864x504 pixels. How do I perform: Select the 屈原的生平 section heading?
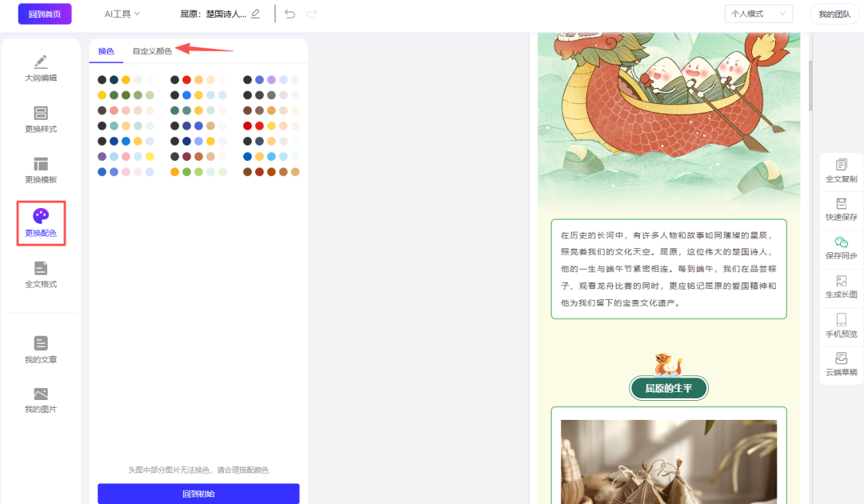coord(668,388)
